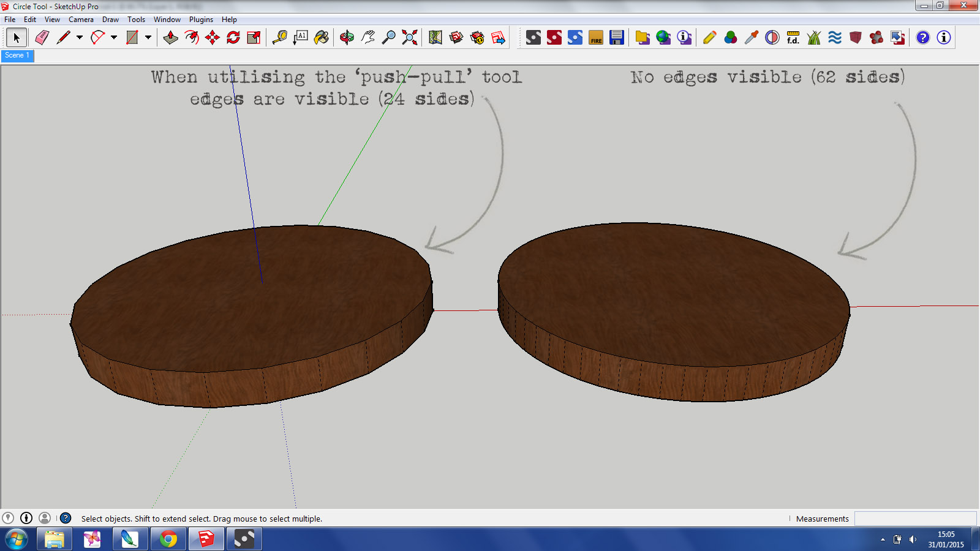Click the Rotate tool icon
980x551 pixels.
click(233, 38)
